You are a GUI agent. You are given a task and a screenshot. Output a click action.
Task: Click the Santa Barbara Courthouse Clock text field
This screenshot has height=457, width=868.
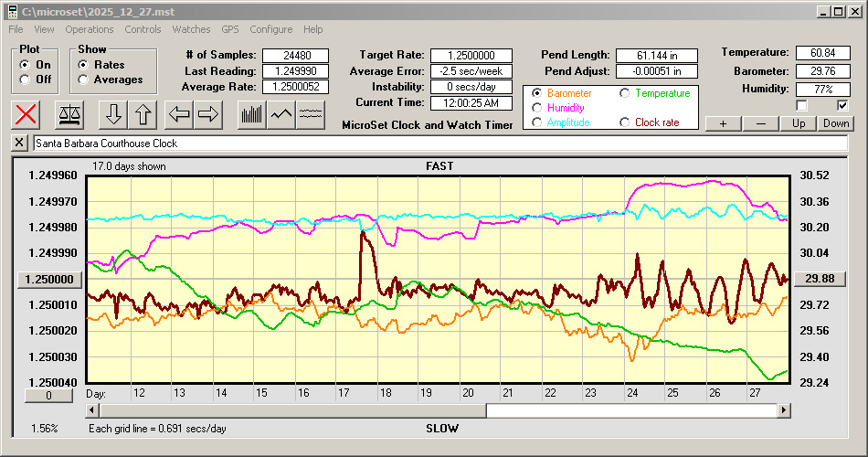click(x=439, y=143)
